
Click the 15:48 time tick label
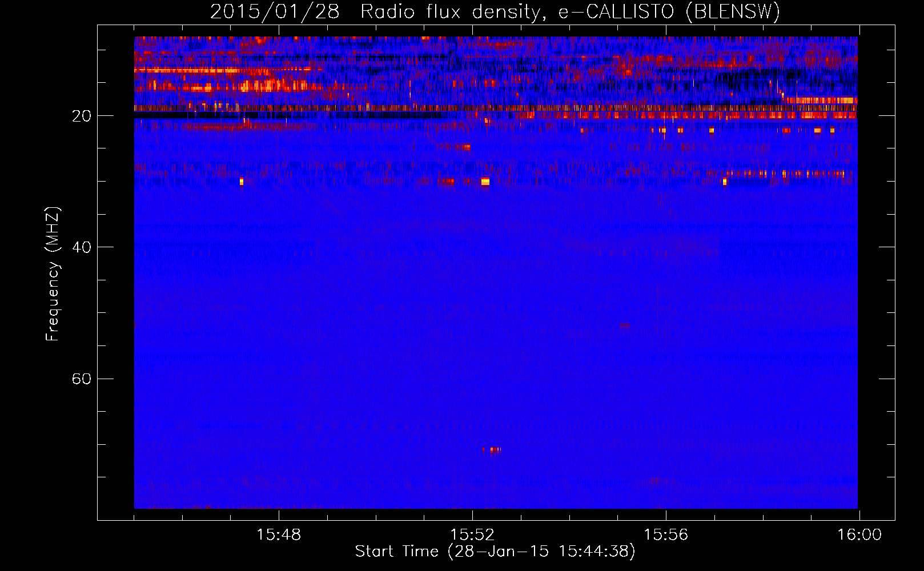click(x=279, y=535)
